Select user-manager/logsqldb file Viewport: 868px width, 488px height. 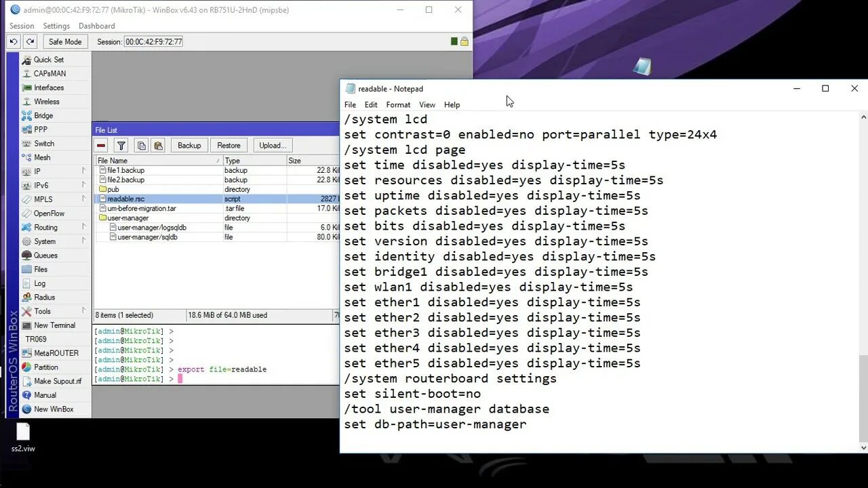click(x=216, y=227)
